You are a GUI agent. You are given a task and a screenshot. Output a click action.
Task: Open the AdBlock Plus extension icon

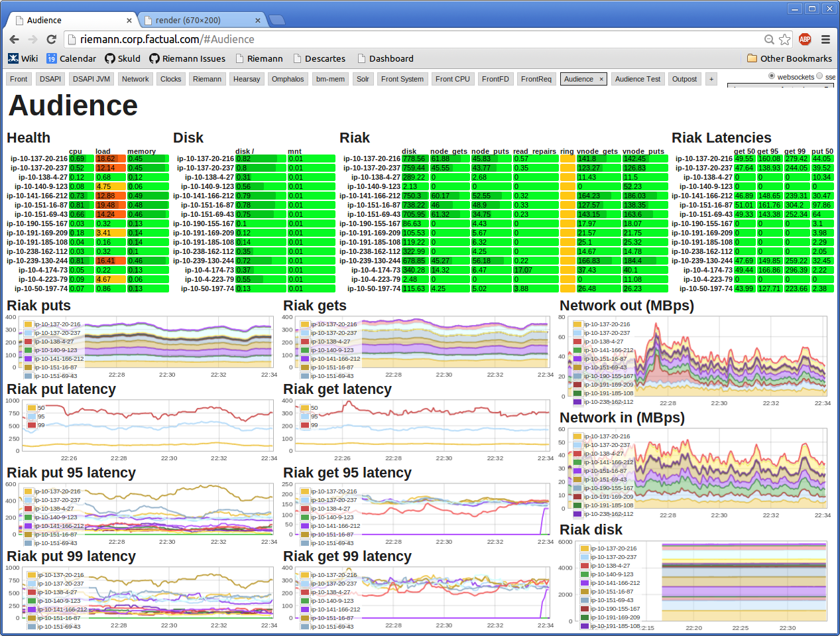pyautogui.click(x=805, y=39)
